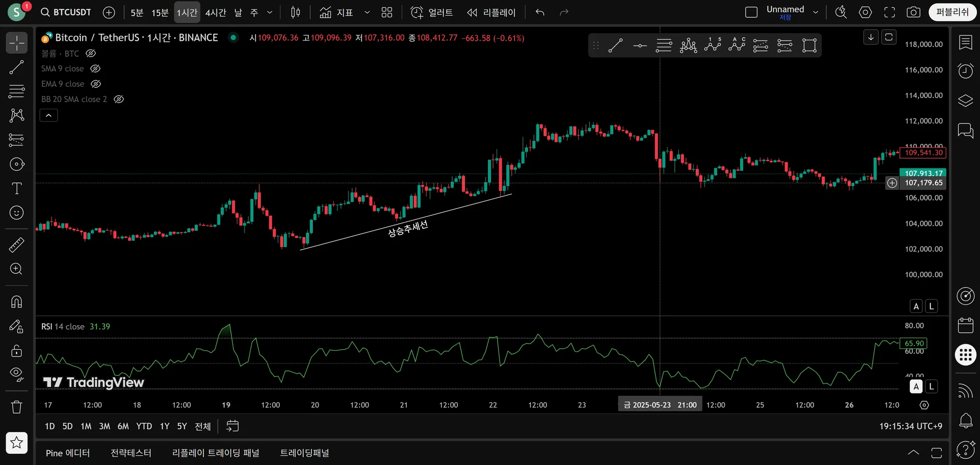Toggle BB 20 SMA close visibility
Viewport: 980px width, 465px height.
118,99
